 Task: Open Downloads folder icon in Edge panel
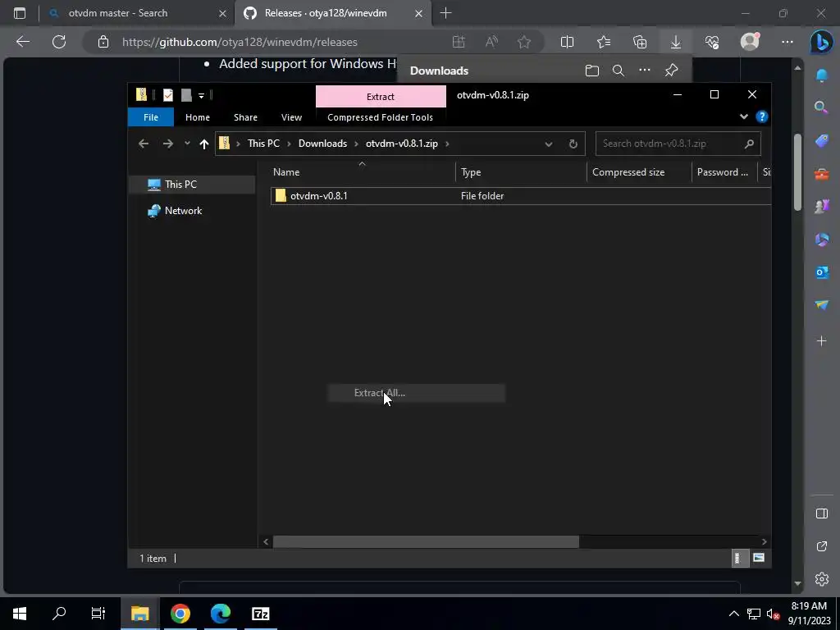[x=592, y=71]
